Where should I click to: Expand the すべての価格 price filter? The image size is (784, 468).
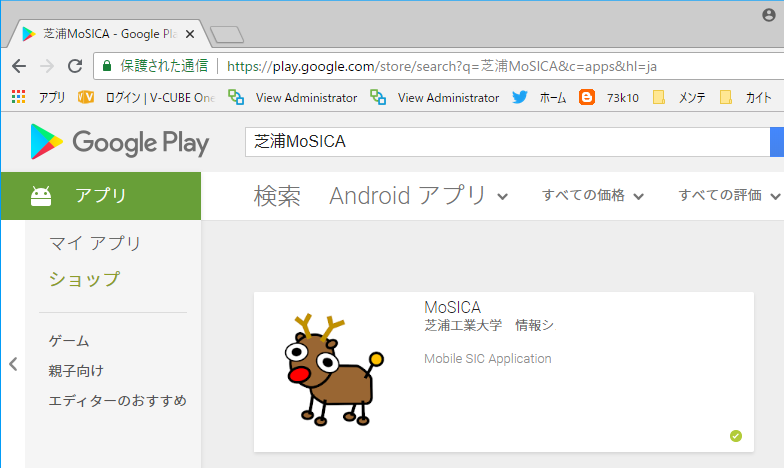coord(592,196)
